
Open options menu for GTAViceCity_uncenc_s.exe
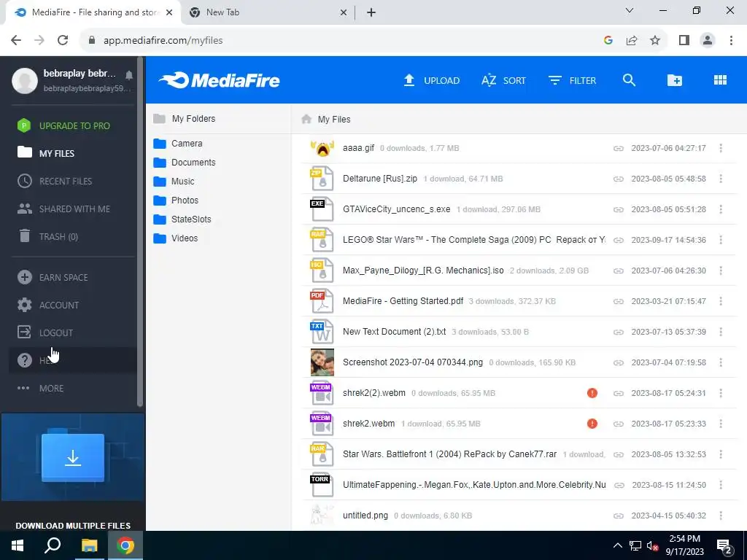click(x=721, y=209)
